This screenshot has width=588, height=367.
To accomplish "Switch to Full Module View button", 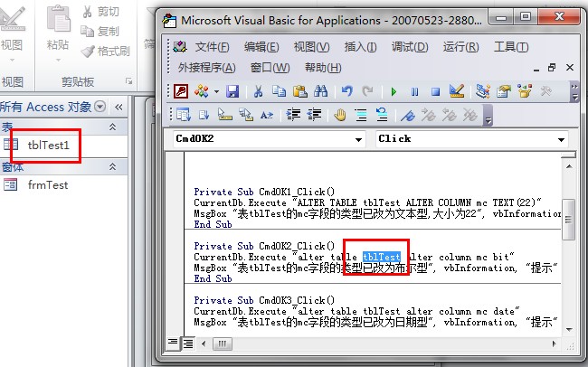I will pyautogui.click(x=188, y=343).
